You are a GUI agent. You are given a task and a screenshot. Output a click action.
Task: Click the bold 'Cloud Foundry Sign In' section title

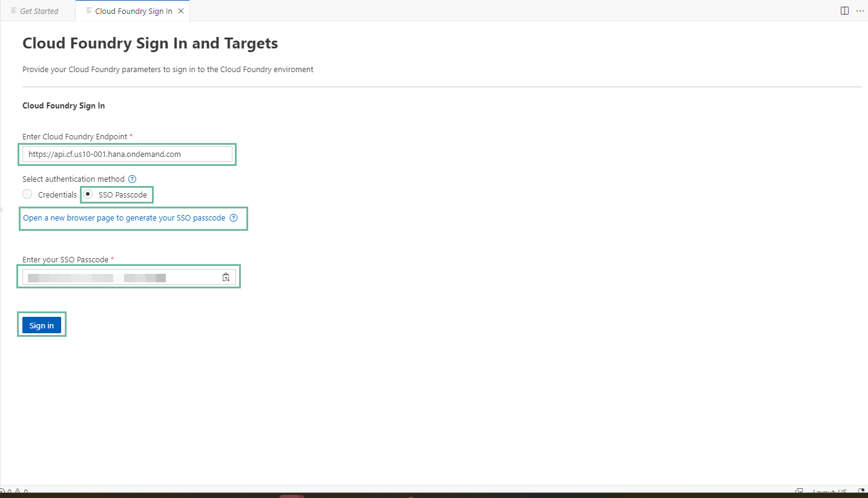64,105
